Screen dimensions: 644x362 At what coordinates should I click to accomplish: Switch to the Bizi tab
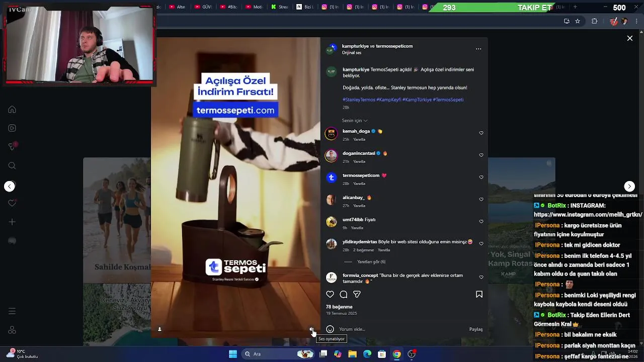(x=305, y=7)
